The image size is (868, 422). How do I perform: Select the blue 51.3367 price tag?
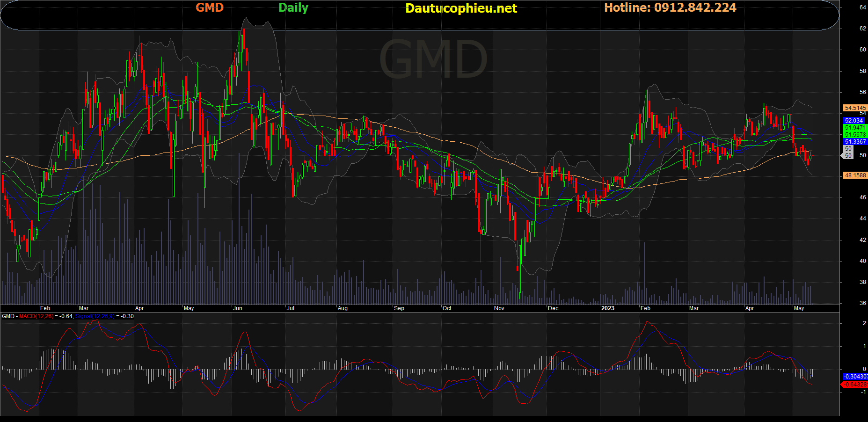tap(855, 142)
